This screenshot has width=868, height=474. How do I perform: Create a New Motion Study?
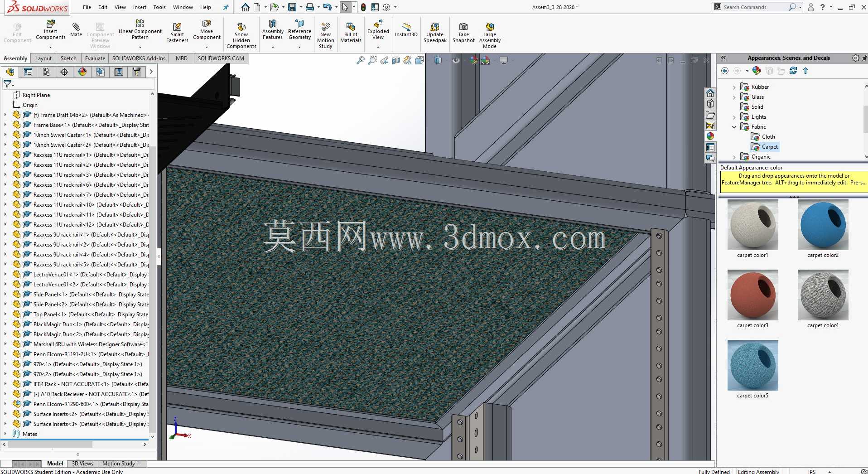click(325, 35)
